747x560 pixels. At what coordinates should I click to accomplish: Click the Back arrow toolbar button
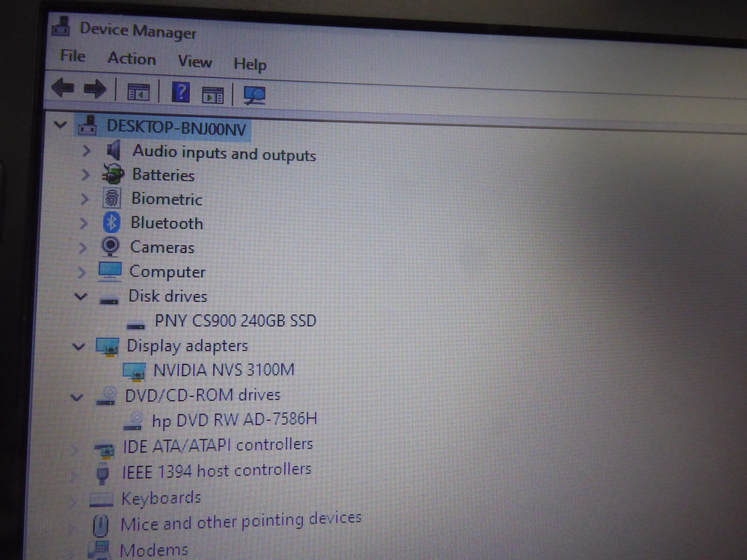click(x=63, y=87)
